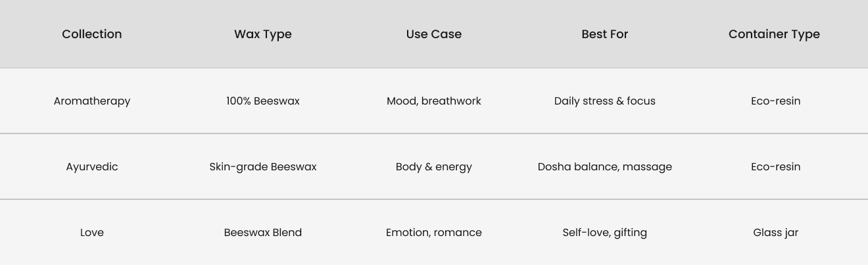868x265 pixels.
Task: Select the Love collection cell
Action: pyautogui.click(x=92, y=232)
